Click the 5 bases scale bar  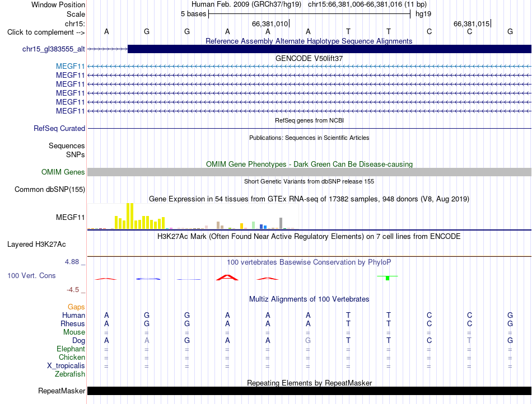[x=310, y=14]
